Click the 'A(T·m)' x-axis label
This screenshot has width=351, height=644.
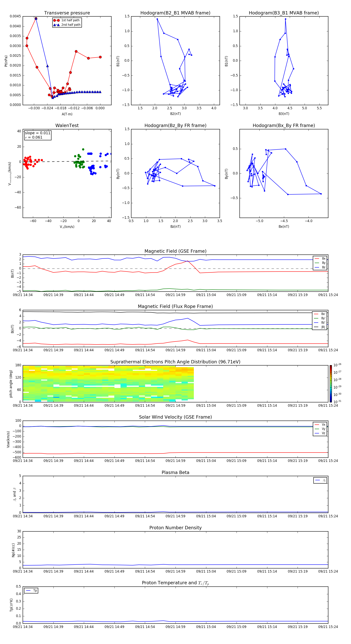(x=67, y=114)
